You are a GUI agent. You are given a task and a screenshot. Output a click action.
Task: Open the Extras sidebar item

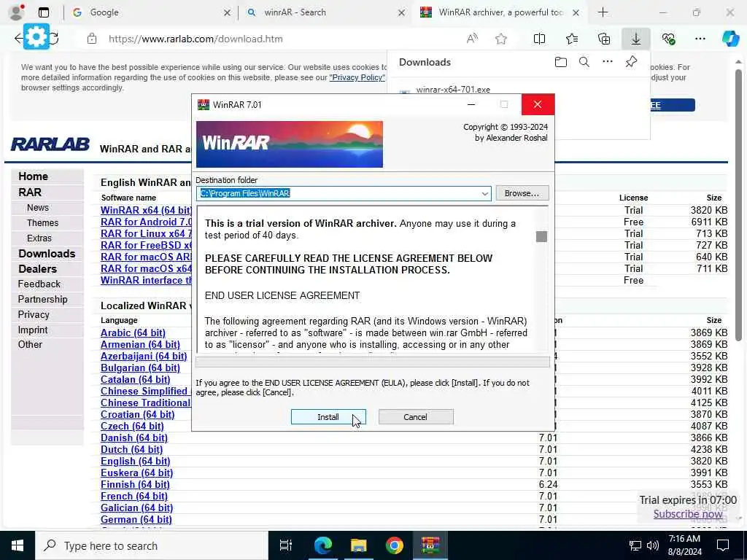coord(39,238)
